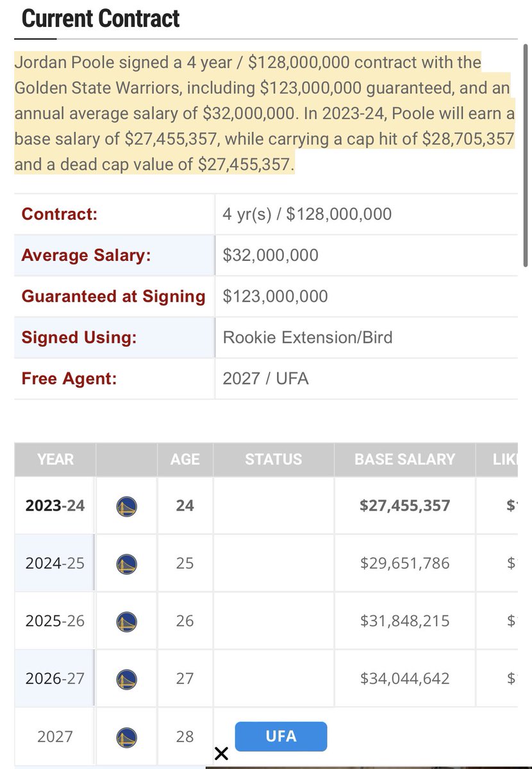Close the bottom ad with X icon
The image size is (532, 769).
221,754
